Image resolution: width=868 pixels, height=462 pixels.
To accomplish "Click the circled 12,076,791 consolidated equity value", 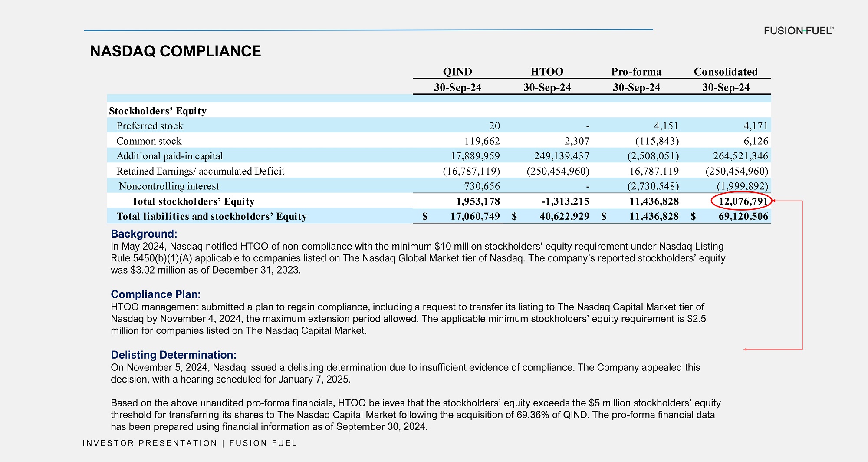I will (x=743, y=201).
